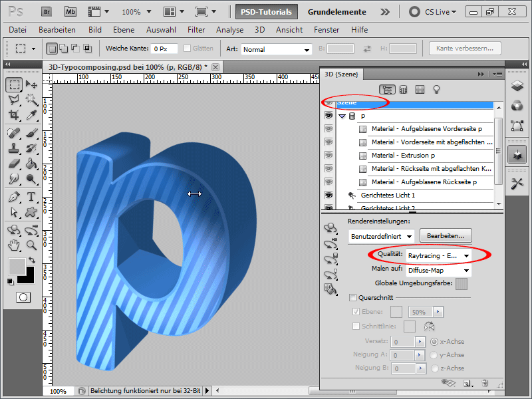This screenshot has width=532, height=399.
Task: Open the Ebene menu
Action: click(124, 30)
